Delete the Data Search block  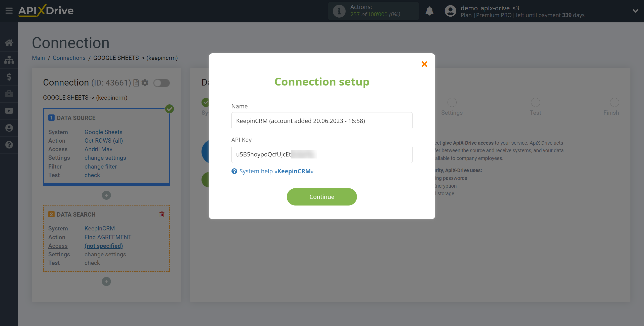pyautogui.click(x=162, y=215)
